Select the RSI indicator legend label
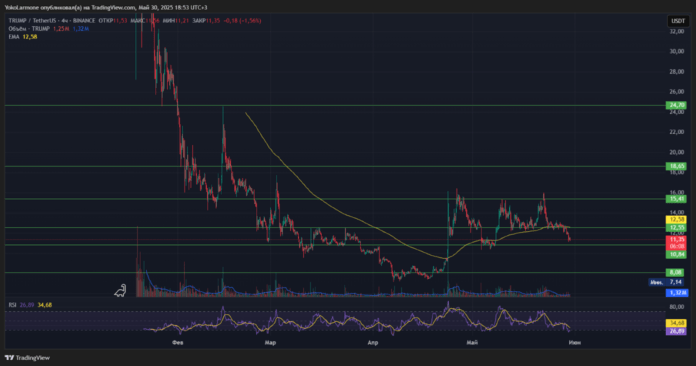The image size is (696, 366). point(12,305)
